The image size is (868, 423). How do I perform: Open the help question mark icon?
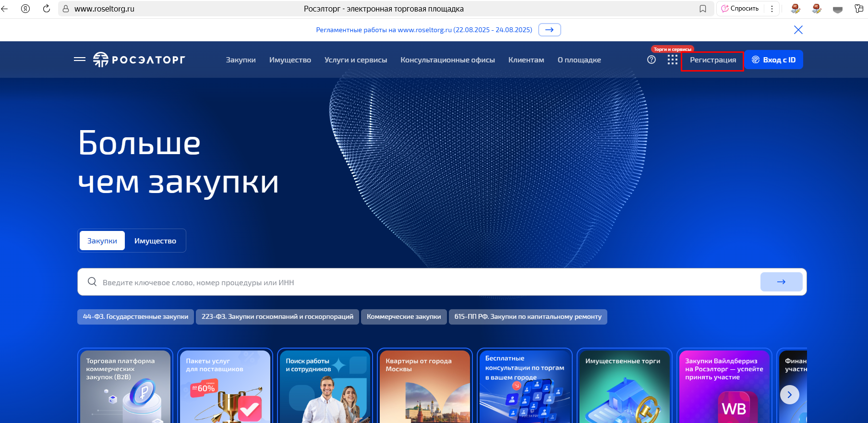tap(651, 60)
